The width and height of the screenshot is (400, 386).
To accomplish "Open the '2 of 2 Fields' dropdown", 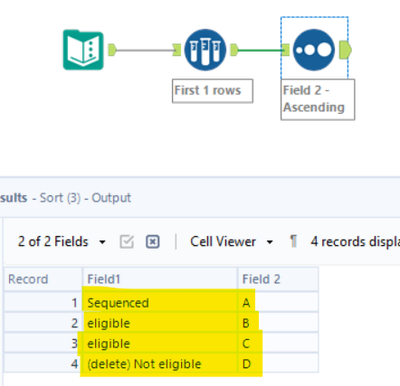I will pos(61,242).
